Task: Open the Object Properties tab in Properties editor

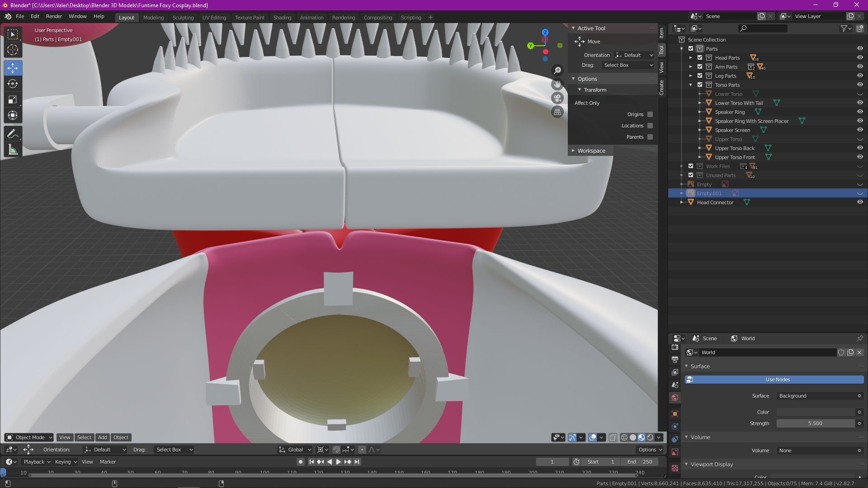Action: [675, 413]
